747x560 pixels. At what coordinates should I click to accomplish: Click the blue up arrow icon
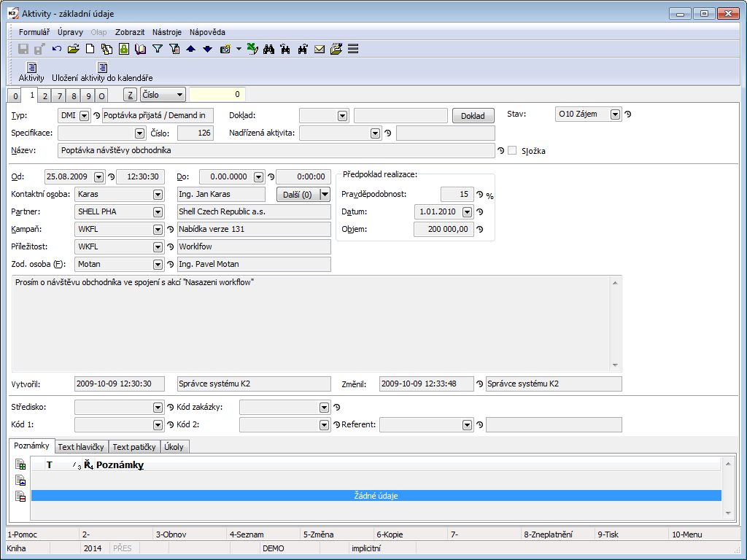(190, 49)
